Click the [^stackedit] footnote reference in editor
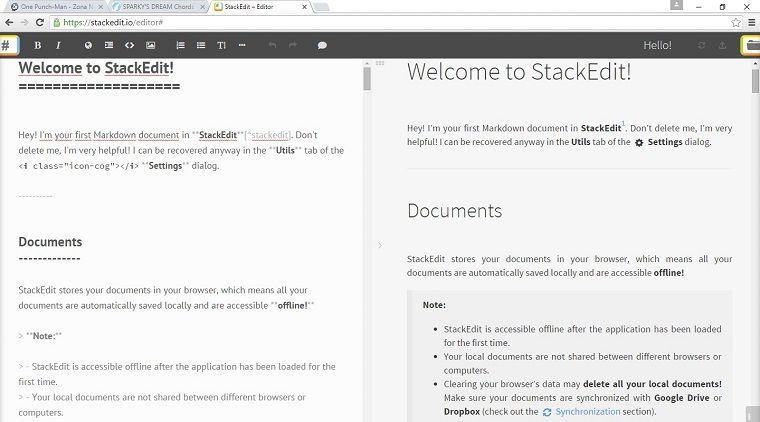 click(268, 135)
